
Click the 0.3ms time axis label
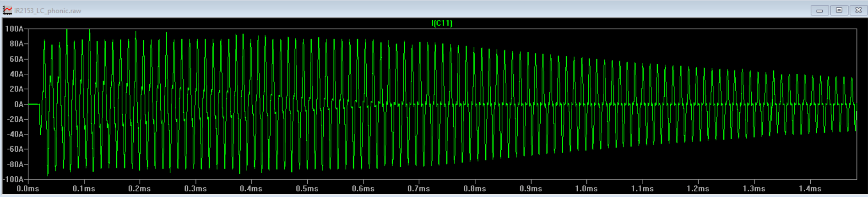[x=195, y=189]
